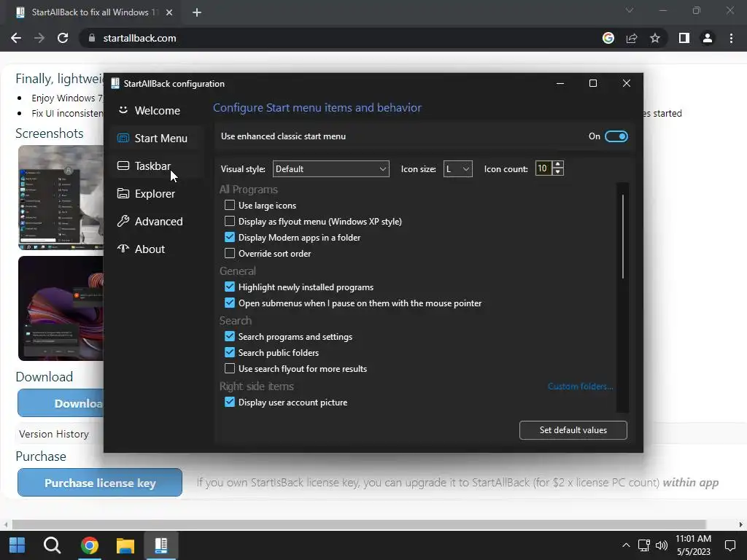The height and width of the screenshot is (560, 747).
Task: Click StartAllBack taskbar icon
Action: 161,545
